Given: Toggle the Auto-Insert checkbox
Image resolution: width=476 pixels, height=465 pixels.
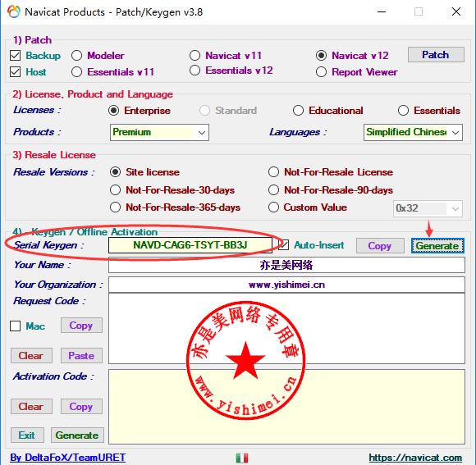Looking at the screenshot, I should 283,245.
